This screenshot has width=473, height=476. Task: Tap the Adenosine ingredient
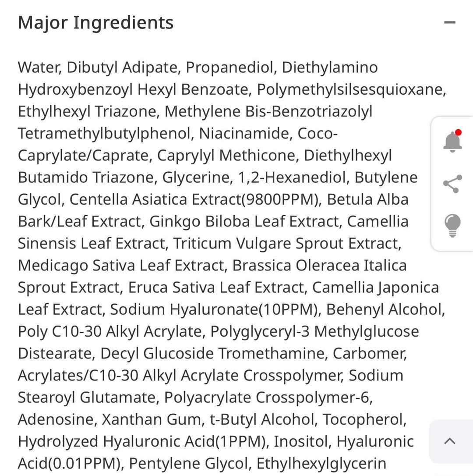(x=56, y=419)
